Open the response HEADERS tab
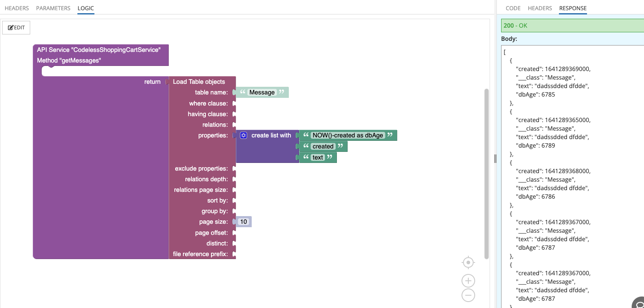 [540, 8]
